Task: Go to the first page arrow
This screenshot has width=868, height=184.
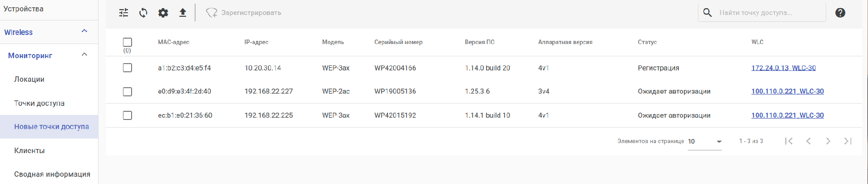Action: [x=789, y=141]
